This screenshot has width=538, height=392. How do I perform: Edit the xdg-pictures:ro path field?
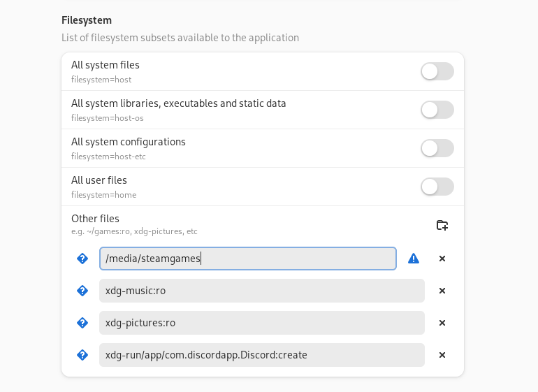[x=261, y=323]
